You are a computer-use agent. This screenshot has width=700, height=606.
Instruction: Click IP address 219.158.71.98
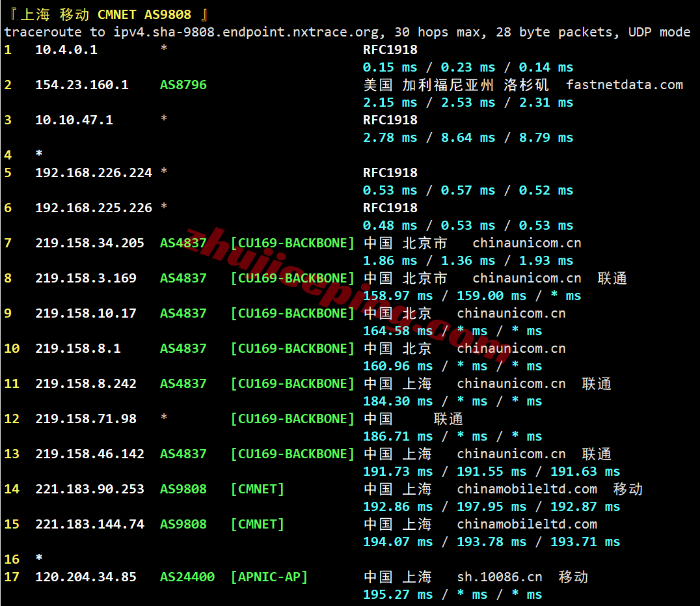click(x=86, y=419)
